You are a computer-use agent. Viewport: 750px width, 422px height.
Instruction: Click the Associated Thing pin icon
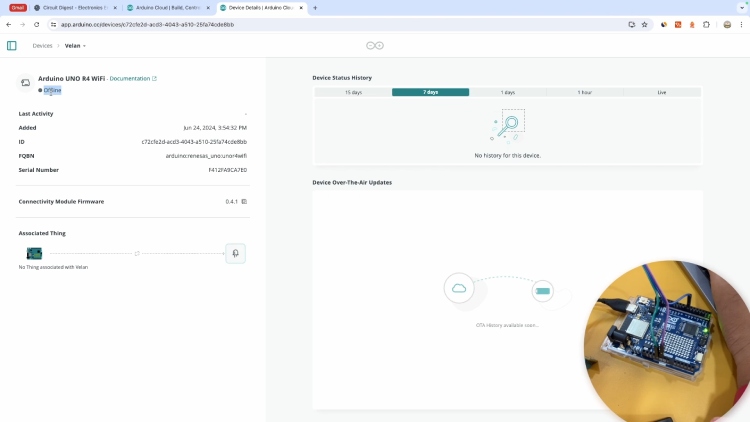[235, 253]
